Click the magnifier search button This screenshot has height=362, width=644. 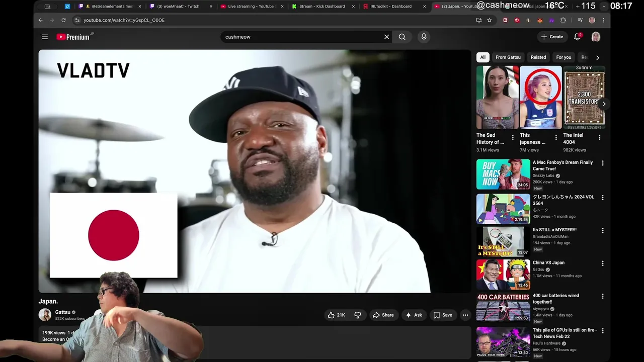[402, 37]
